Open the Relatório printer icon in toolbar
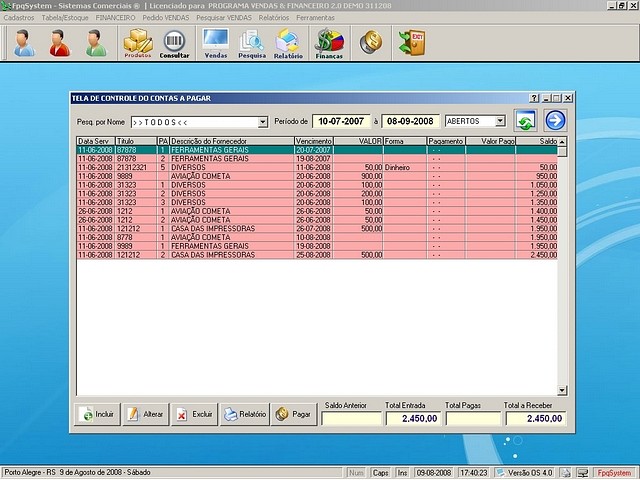This screenshot has width=640, height=480. (288, 43)
